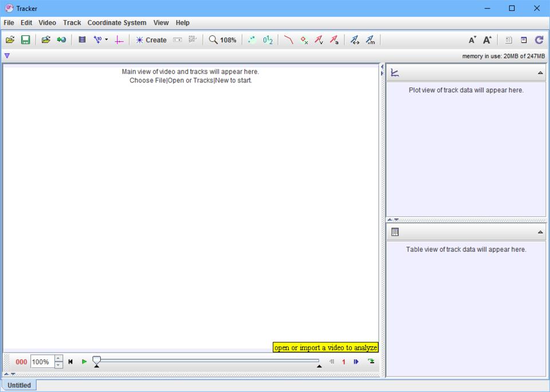Toggle coordinate axes visibility
The width and height of the screenshot is (550, 392).
point(119,40)
